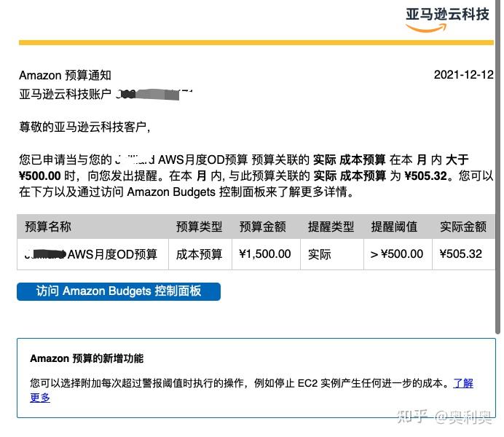Click the vertical scrollbar on the right
The height and width of the screenshot is (437, 504).
pyautogui.click(x=498, y=167)
